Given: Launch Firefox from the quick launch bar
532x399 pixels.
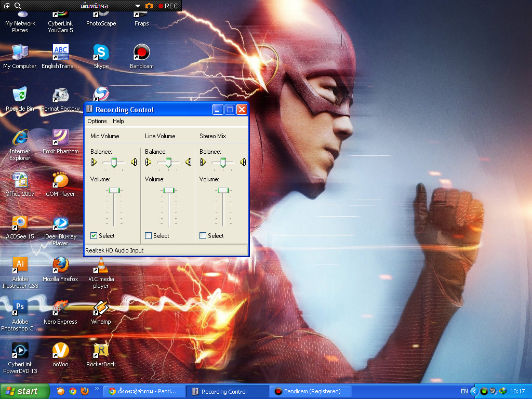Looking at the screenshot, I should [x=85, y=391].
